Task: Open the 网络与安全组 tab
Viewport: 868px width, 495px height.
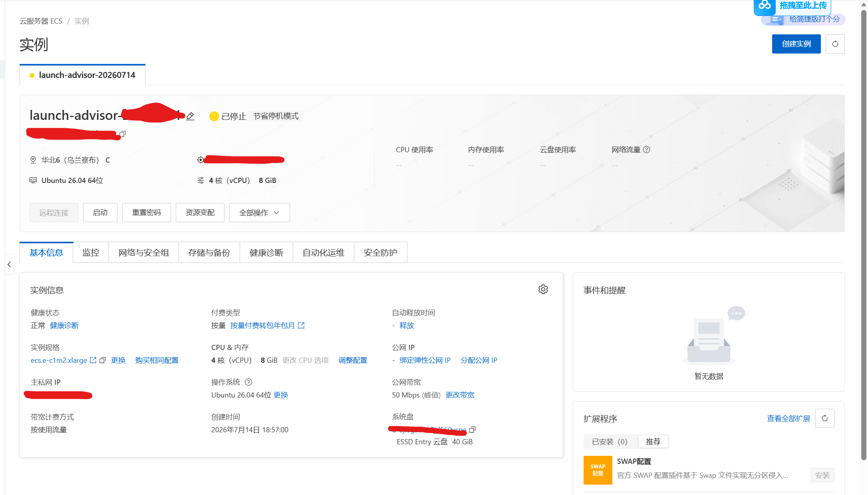Action: [x=144, y=252]
